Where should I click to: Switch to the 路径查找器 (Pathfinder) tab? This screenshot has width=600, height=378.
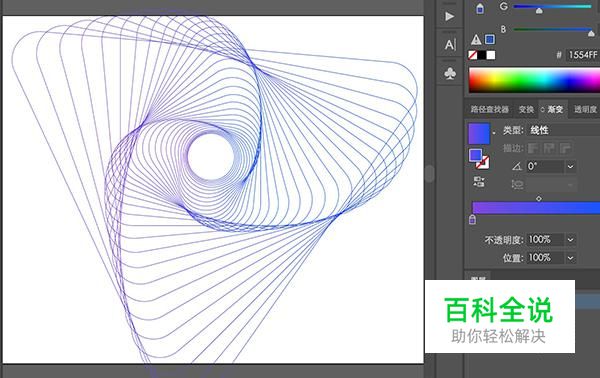click(489, 109)
